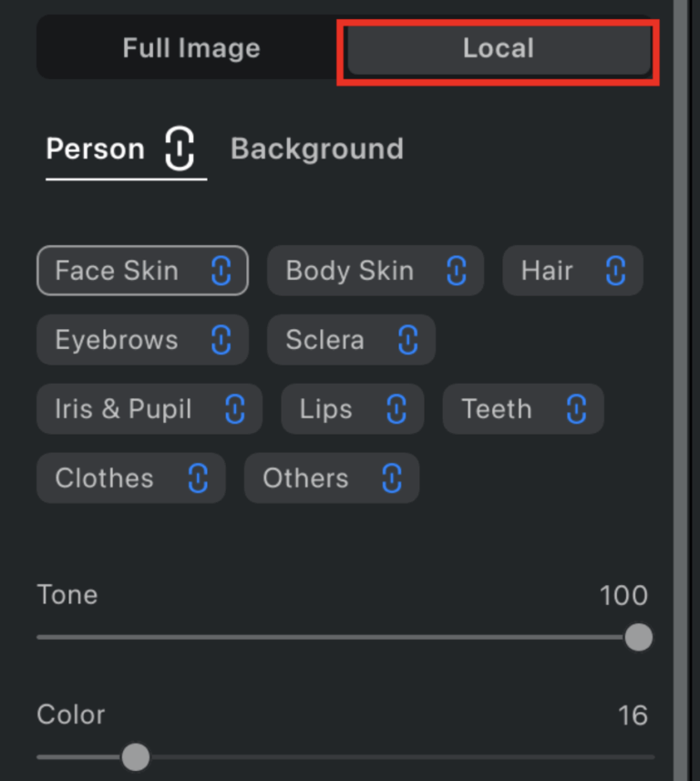
Task: Open the Local editing tab
Action: [498, 47]
